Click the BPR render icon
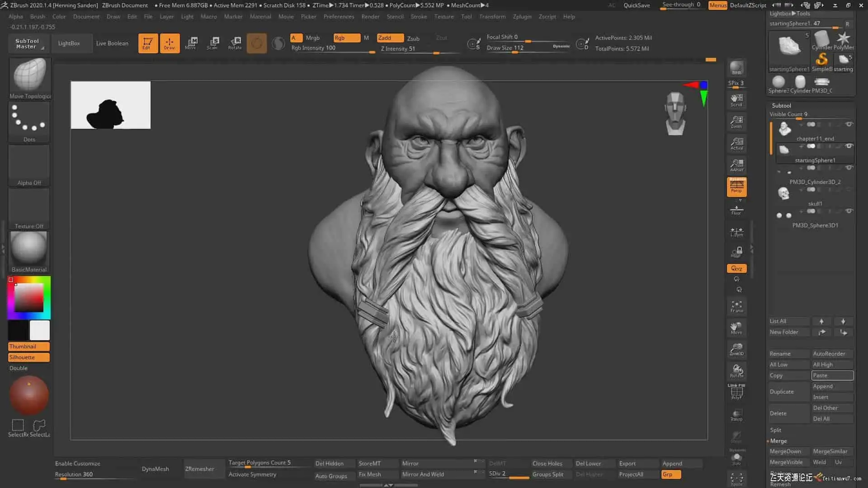This screenshot has width=868, height=488. click(x=736, y=68)
